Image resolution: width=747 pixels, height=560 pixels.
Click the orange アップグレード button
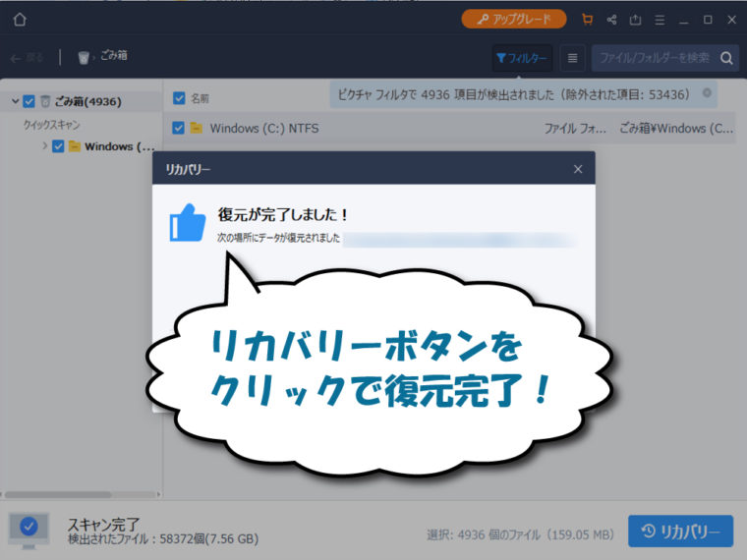coord(513,19)
